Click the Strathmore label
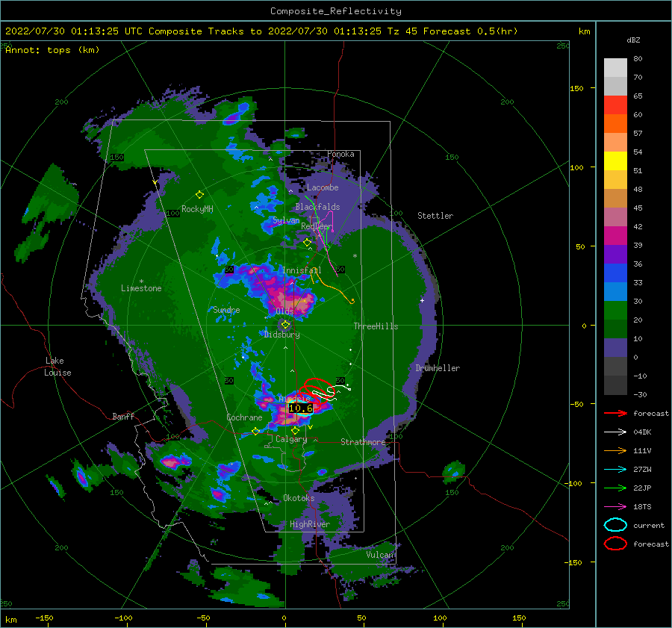Image resolution: width=672 pixels, height=628 pixels. (363, 442)
